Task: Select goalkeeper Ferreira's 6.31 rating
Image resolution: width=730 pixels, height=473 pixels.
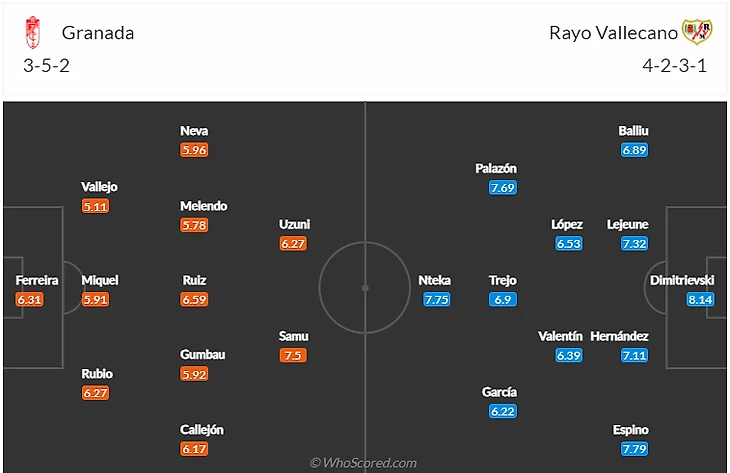Action: [x=30, y=299]
